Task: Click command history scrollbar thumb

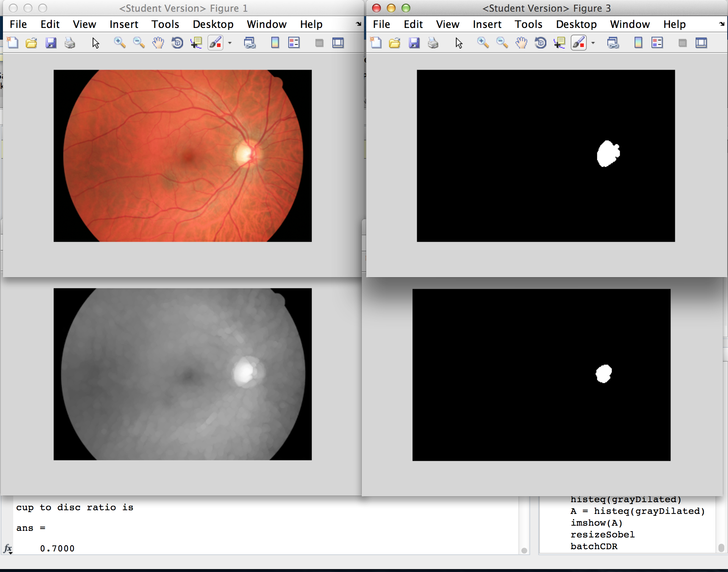Action: pyautogui.click(x=721, y=548)
